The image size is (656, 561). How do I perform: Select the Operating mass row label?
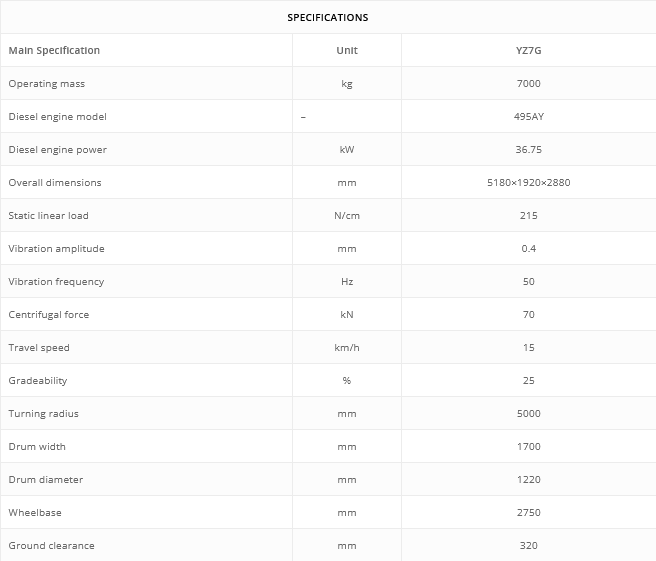[47, 84]
